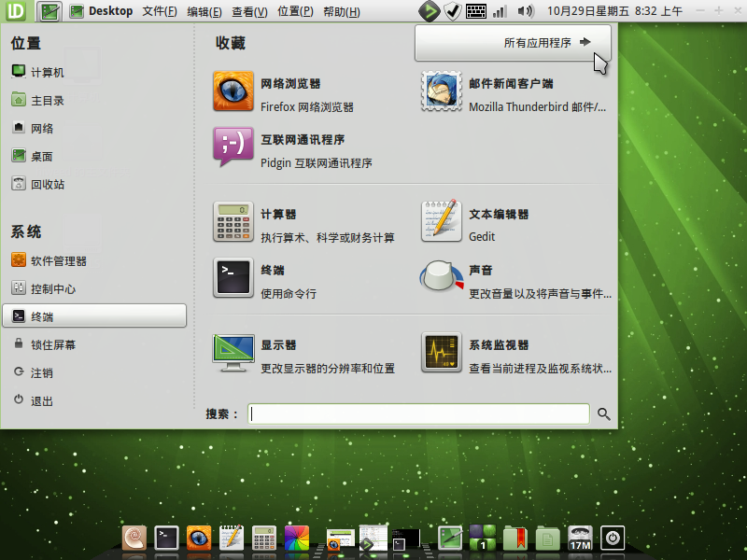Open 桌面 location in sidebar

(x=32, y=156)
